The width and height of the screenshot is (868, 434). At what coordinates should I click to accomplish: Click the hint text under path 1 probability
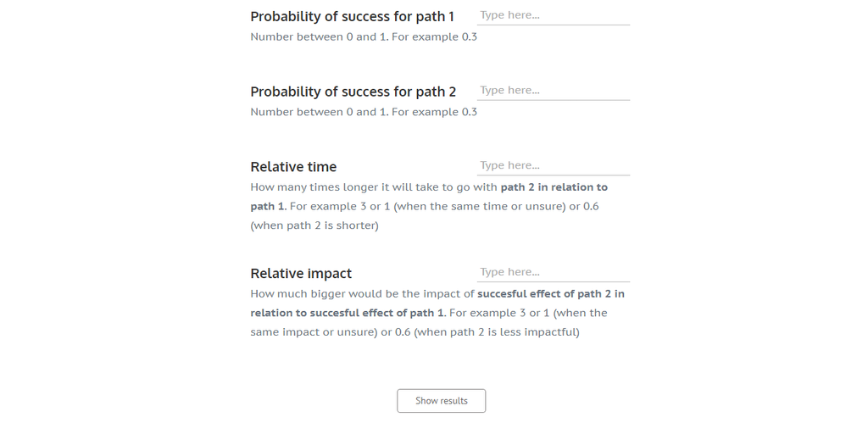pyautogui.click(x=364, y=37)
